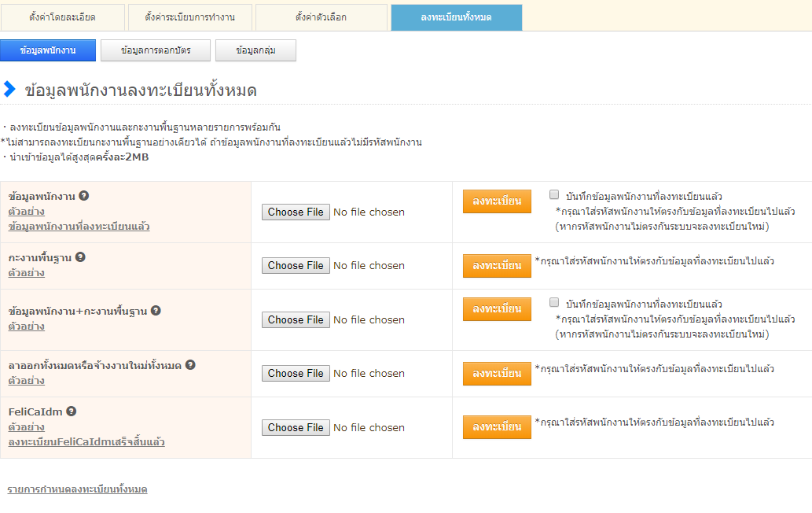Open the ตั้งค่าโดยละเอียด tab

(x=63, y=17)
